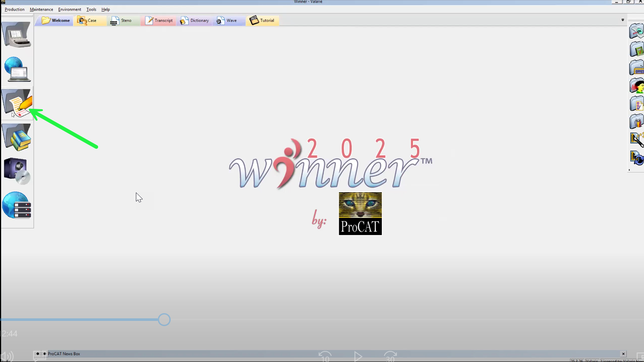Screen dimensions: 644x362
Task: Open the ABC spell check folder icon
Action: pos(637,49)
